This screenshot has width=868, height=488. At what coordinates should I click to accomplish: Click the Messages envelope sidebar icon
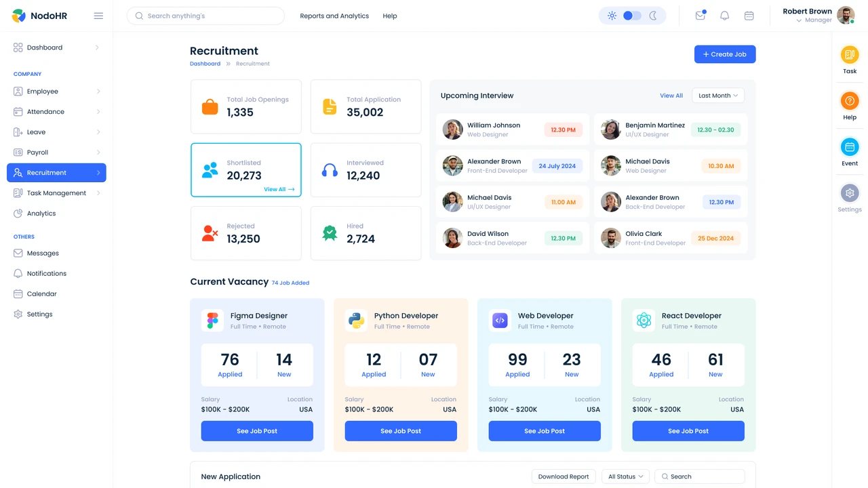18,253
